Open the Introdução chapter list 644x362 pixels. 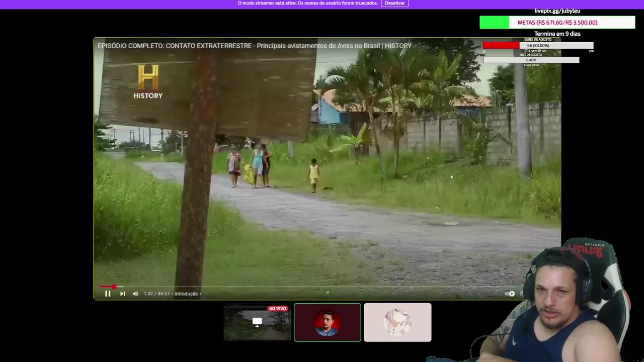click(x=188, y=294)
